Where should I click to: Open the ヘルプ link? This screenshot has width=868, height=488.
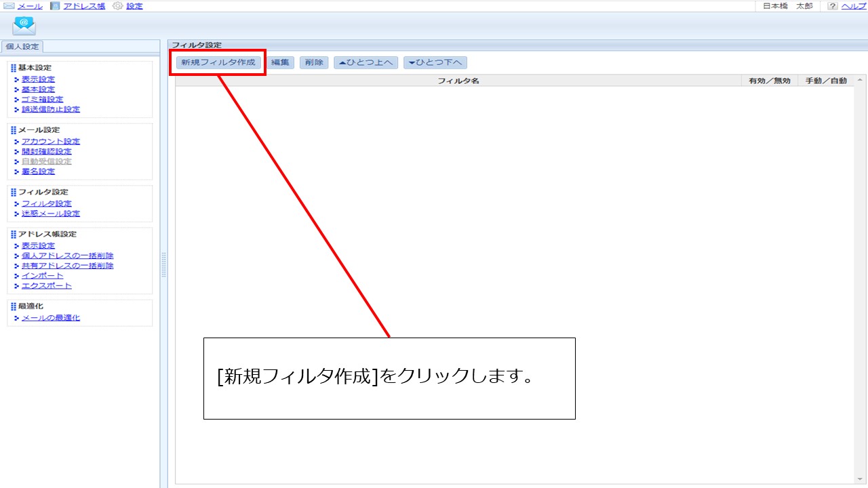tap(854, 6)
